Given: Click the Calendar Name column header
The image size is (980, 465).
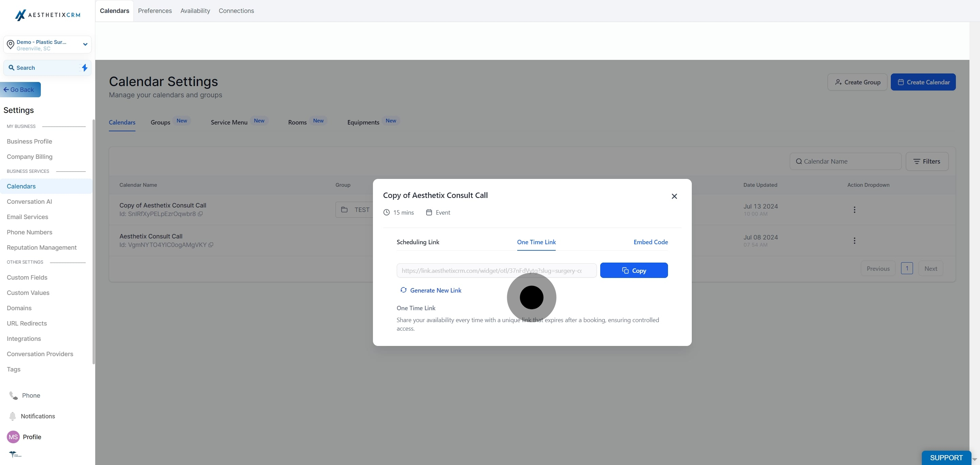Looking at the screenshot, I should pyautogui.click(x=138, y=185).
